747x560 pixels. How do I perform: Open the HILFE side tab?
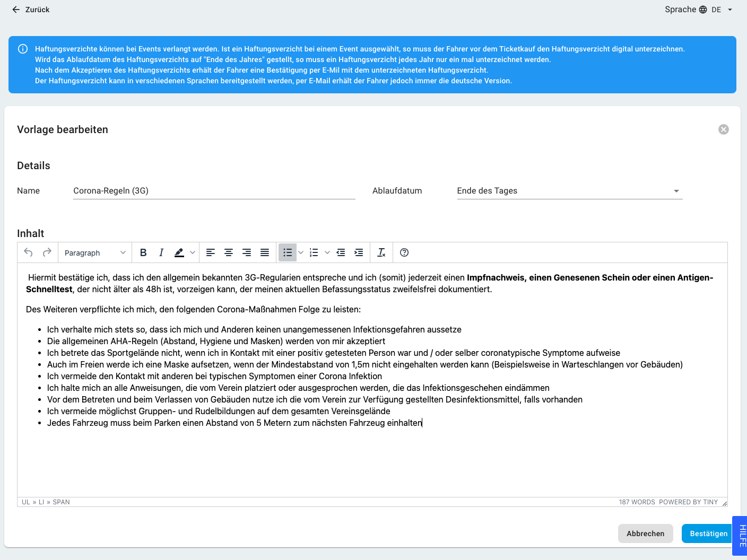(x=741, y=535)
